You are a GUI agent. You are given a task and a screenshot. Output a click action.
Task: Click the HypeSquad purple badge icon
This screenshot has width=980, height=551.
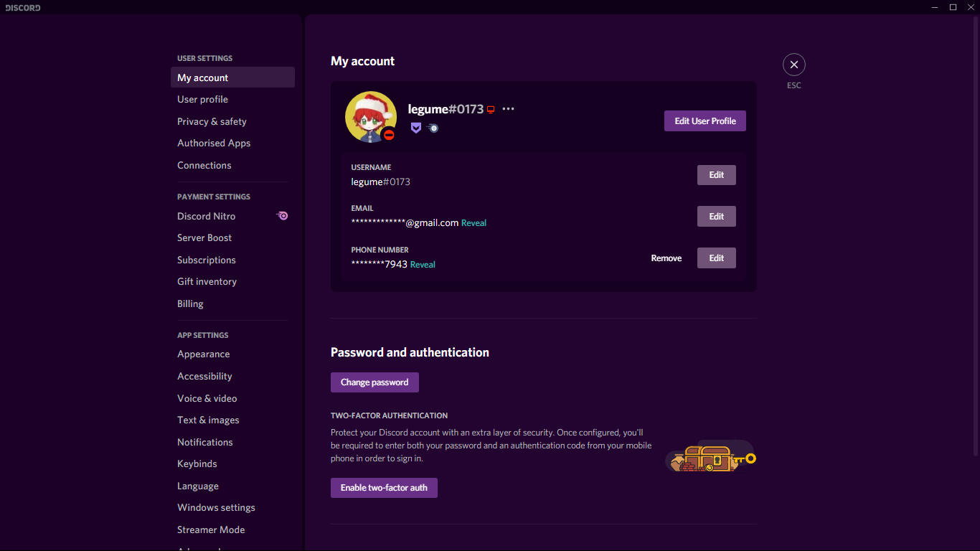pos(415,128)
